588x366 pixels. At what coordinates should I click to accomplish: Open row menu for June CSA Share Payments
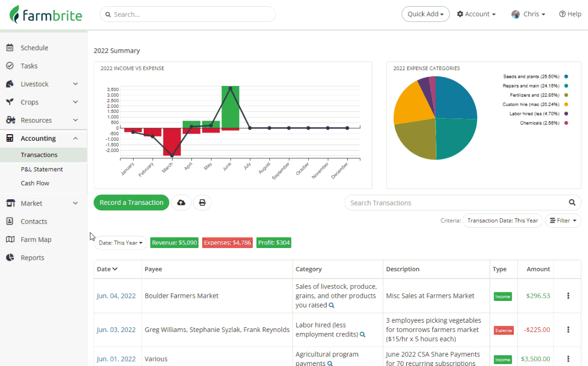click(x=568, y=359)
